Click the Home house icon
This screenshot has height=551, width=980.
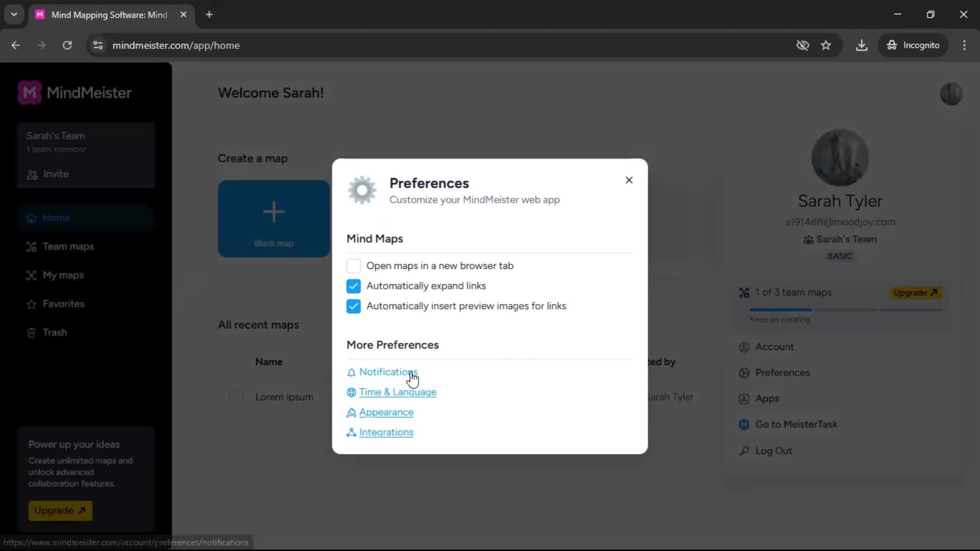(x=31, y=218)
